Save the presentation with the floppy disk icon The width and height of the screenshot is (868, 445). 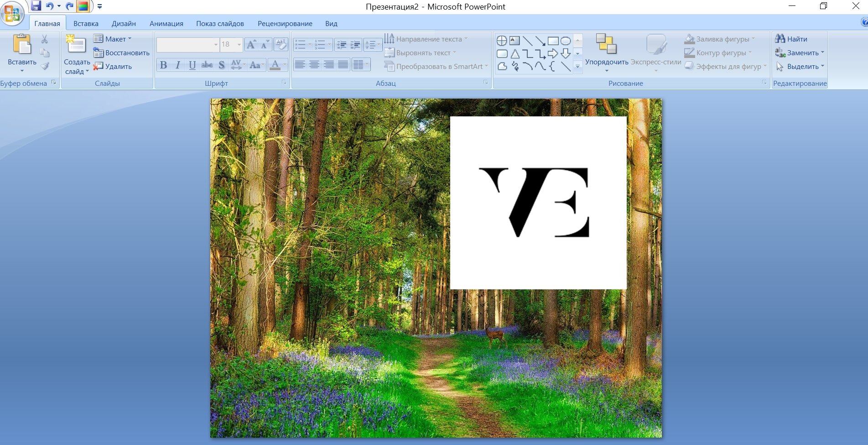[x=36, y=6]
